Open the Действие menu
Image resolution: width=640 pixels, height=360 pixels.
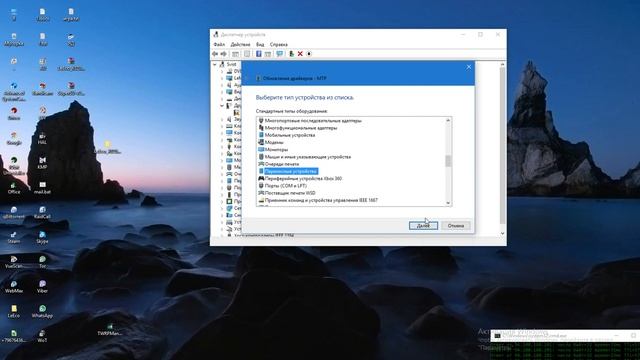click(240, 44)
